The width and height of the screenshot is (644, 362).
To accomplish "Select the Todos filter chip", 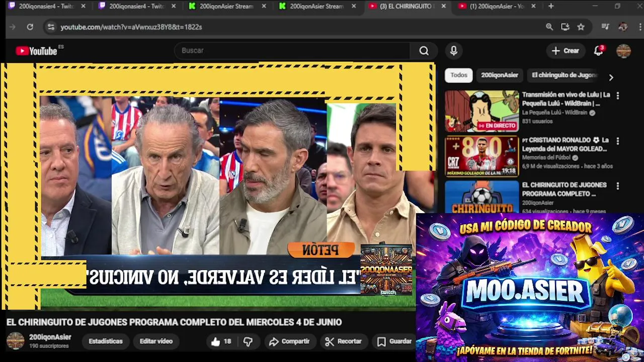I will click(458, 75).
